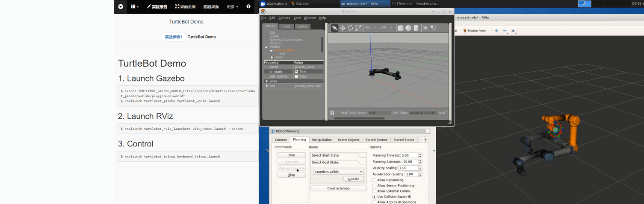Expand the link property row
The height and width of the screenshot is (204, 644).
click(x=267, y=86)
